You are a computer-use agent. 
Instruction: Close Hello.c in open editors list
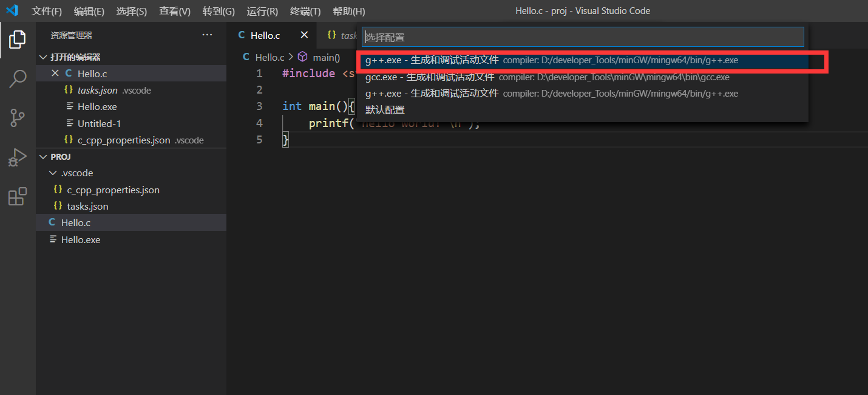(55, 74)
